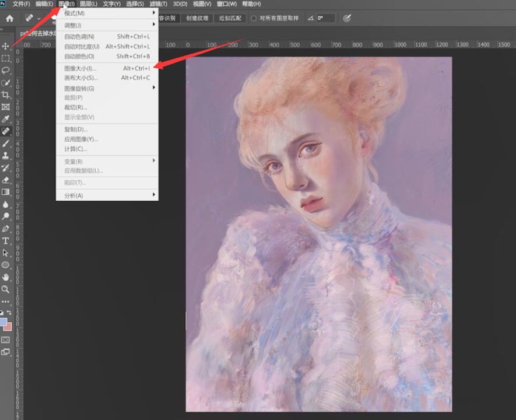The image size is (516, 420).
Task: Select the Lasso tool
Action: click(x=6, y=71)
